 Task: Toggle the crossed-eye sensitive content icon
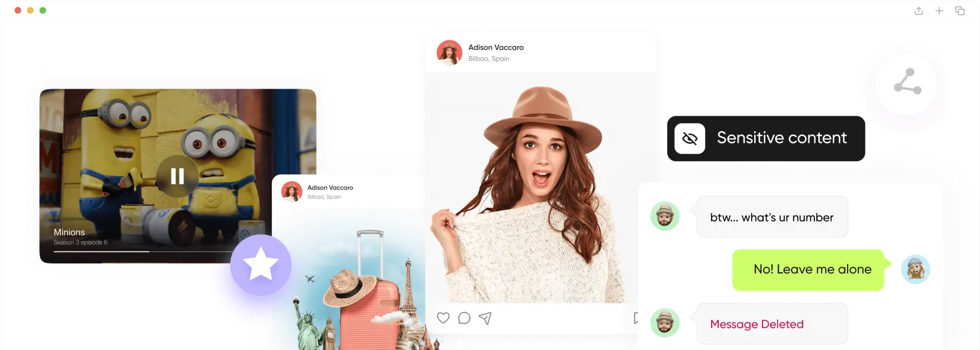(x=690, y=139)
